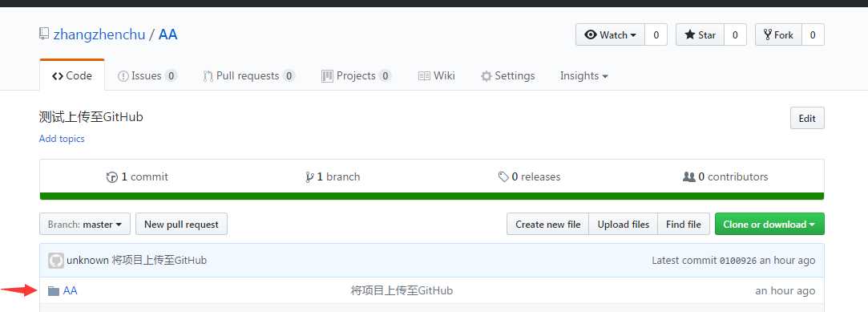Open latest commit message 将项目上传至GitHub beside unknown
Screen dimensions: 868x312
click(x=159, y=261)
